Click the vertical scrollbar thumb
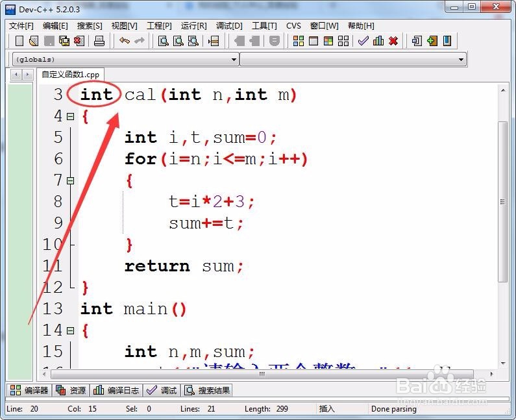 pos(503,202)
